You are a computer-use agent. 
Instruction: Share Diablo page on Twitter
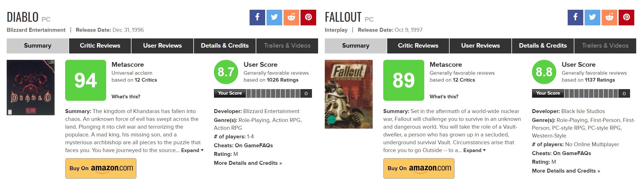click(x=274, y=17)
